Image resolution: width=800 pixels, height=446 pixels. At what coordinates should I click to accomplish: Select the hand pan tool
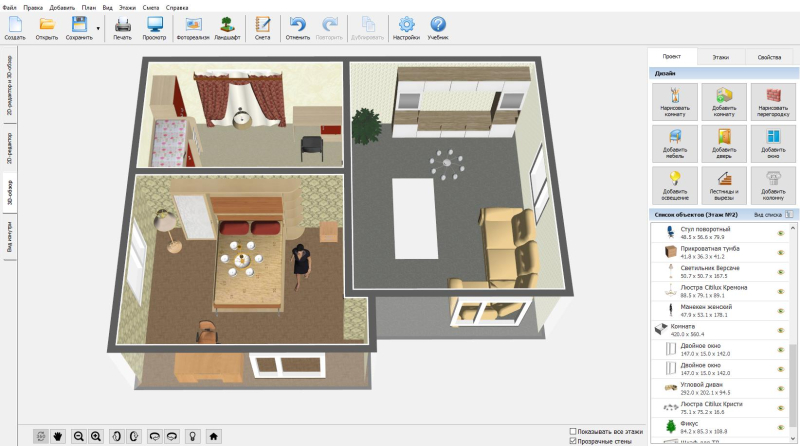tap(58, 436)
